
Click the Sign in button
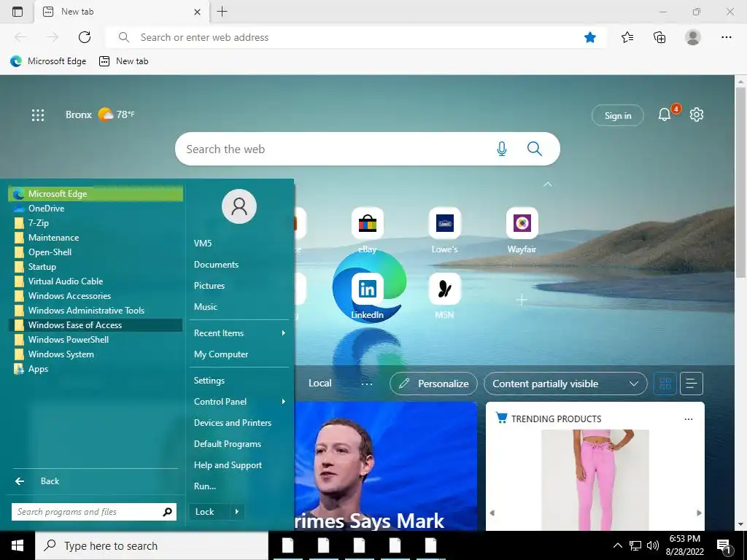(x=617, y=115)
